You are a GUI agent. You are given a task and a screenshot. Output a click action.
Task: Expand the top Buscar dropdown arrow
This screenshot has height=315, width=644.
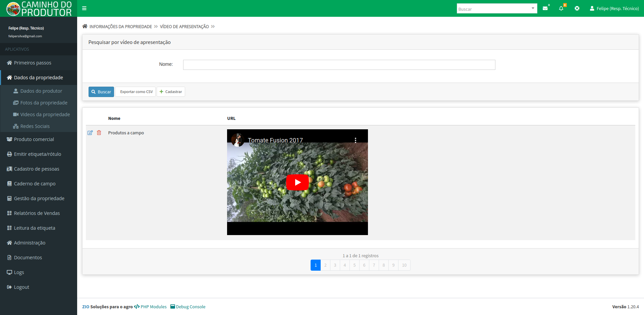click(x=533, y=8)
